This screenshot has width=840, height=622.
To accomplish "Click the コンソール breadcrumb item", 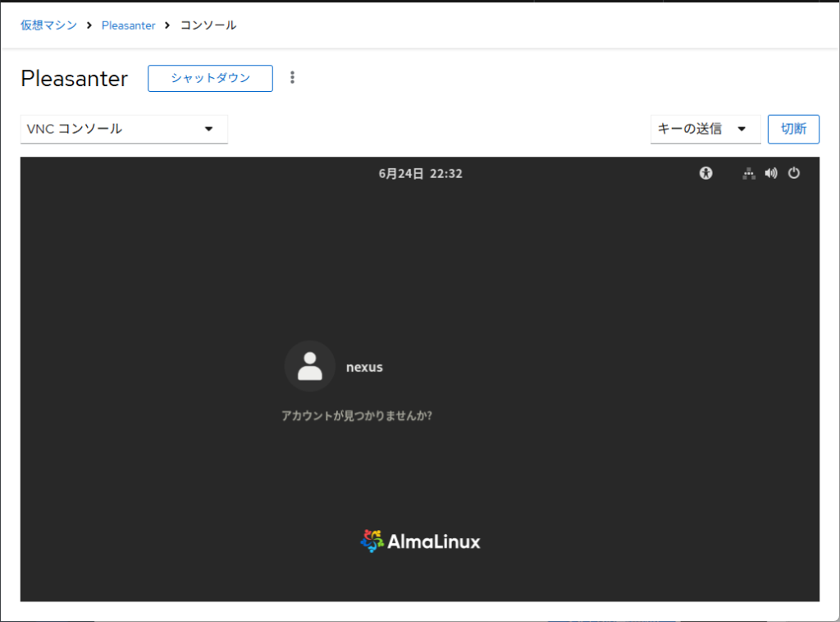I will click(208, 25).
